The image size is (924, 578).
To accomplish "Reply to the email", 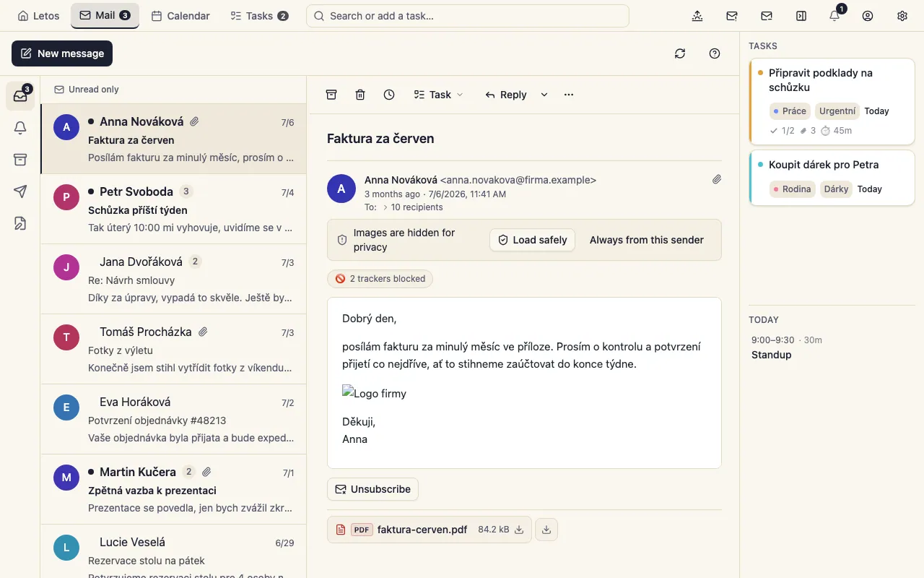I will click(x=505, y=95).
